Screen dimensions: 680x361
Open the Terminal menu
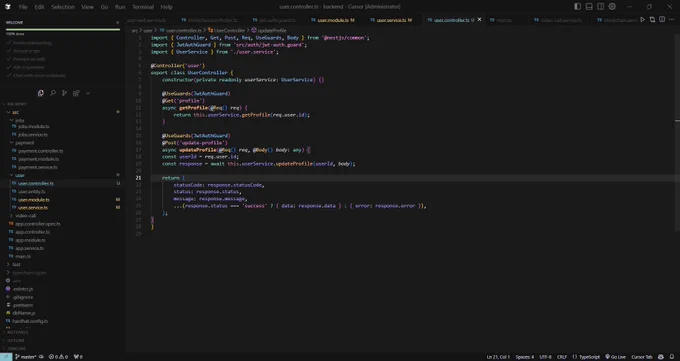click(143, 7)
